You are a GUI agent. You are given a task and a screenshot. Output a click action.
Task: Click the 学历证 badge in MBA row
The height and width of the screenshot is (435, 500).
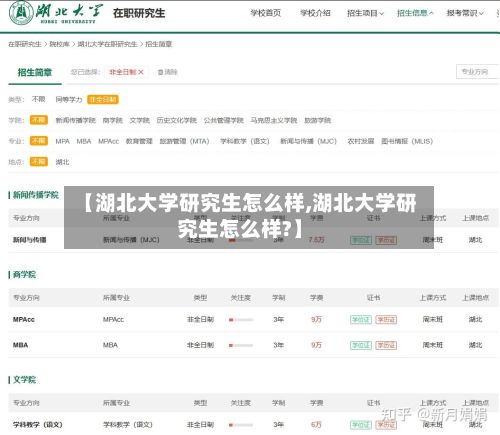point(386,345)
